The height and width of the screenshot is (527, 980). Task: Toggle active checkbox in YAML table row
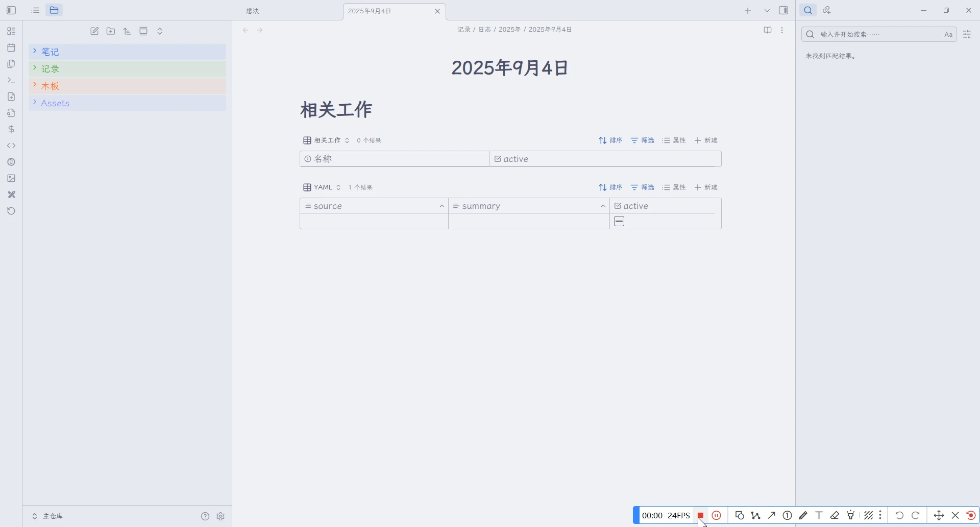[x=619, y=221]
